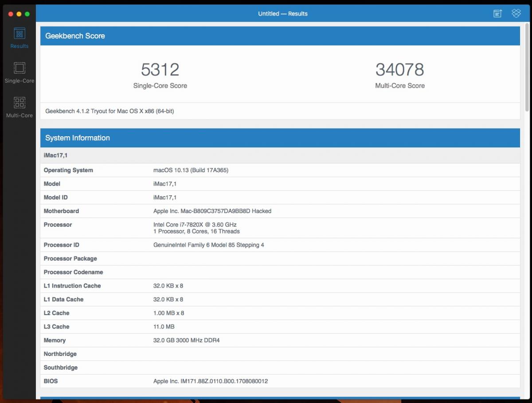Screen dimensions: 532x403
Task: Click the Intel Core i7-7820X @ 3.60 GHz text
Action: 195,225
